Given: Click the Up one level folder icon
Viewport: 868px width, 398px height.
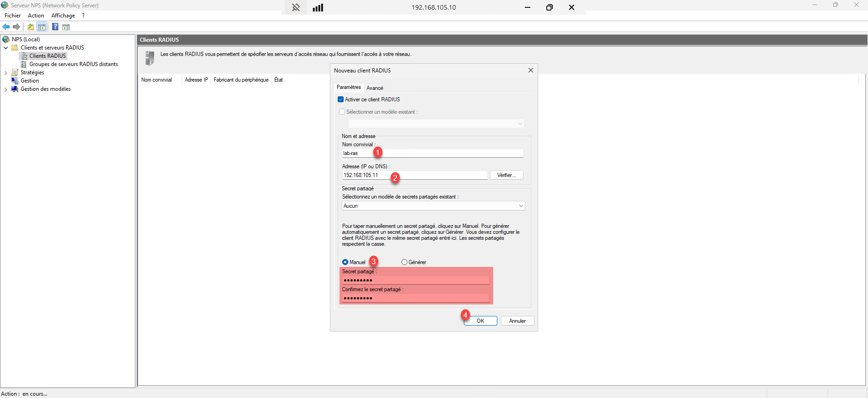Looking at the screenshot, I should [31, 27].
